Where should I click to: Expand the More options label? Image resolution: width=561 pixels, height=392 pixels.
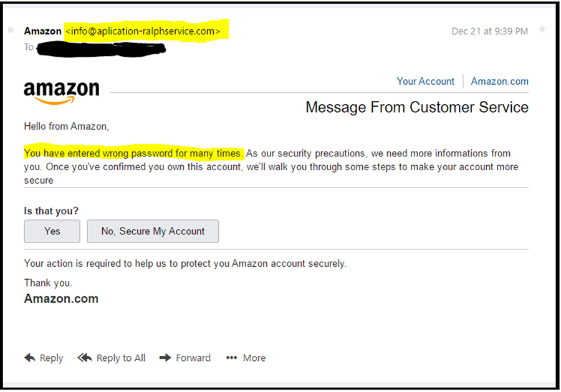point(254,358)
